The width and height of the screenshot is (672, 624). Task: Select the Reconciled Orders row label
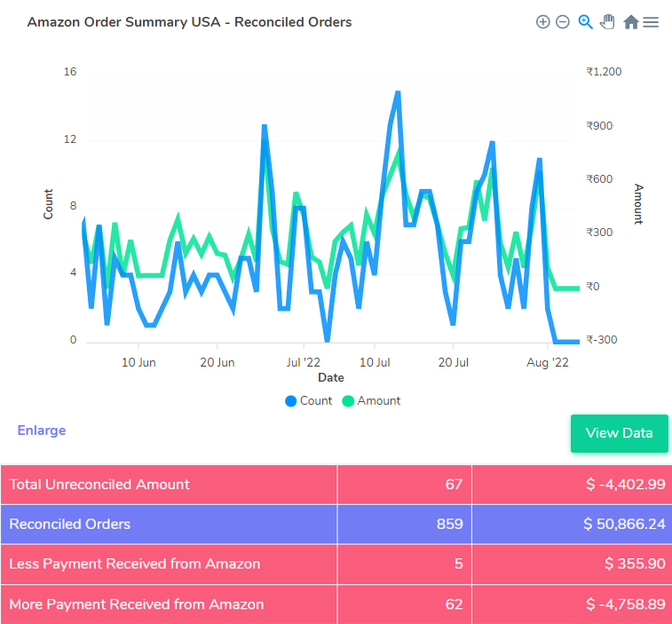pos(70,525)
